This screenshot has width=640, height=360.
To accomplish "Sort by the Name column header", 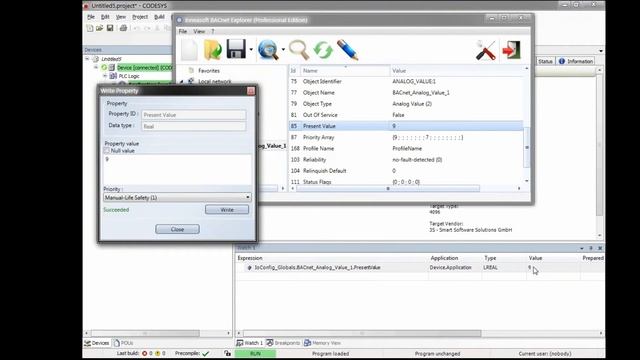I will click(345, 71).
